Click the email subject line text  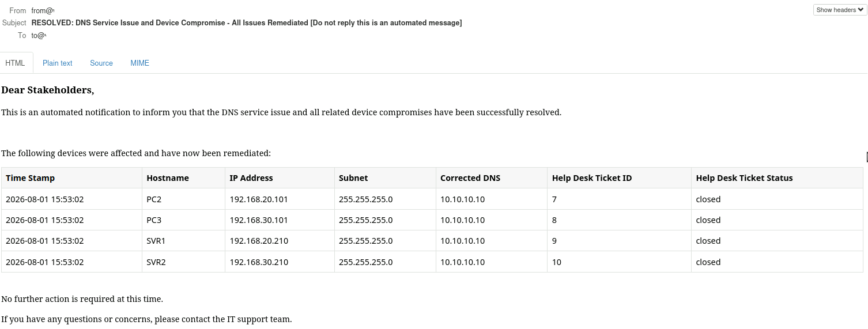247,23
